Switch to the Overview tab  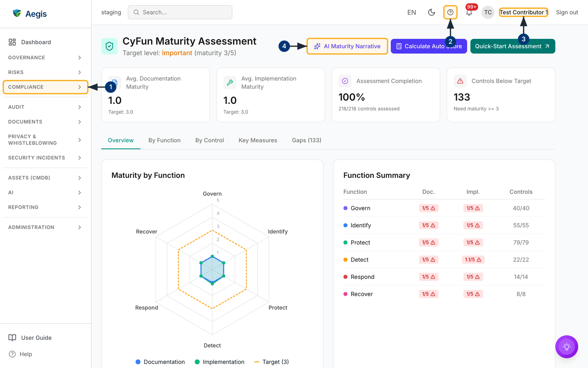[x=121, y=140]
